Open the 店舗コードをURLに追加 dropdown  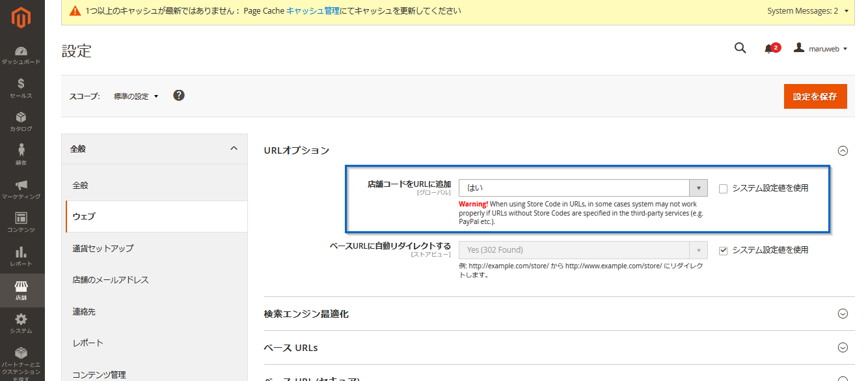pyautogui.click(x=583, y=188)
